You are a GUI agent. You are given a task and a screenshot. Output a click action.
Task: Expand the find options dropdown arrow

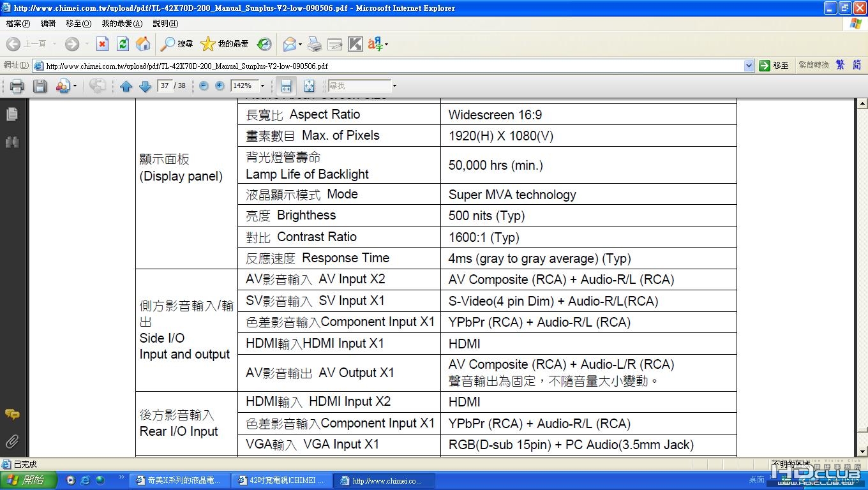(394, 86)
